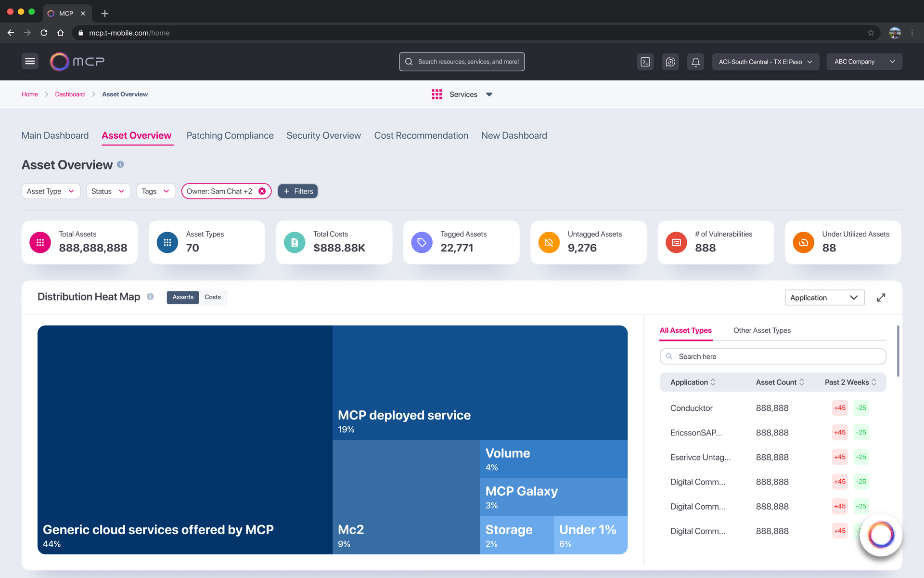Go to Home breadcrumb link

click(x=29, y=94)
